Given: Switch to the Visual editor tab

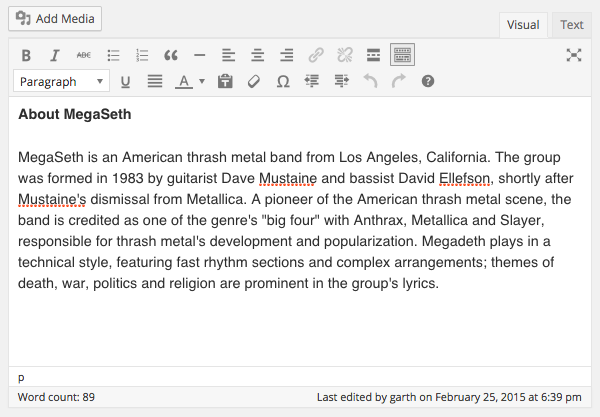Looking at the screenshot, I should 523,25.
